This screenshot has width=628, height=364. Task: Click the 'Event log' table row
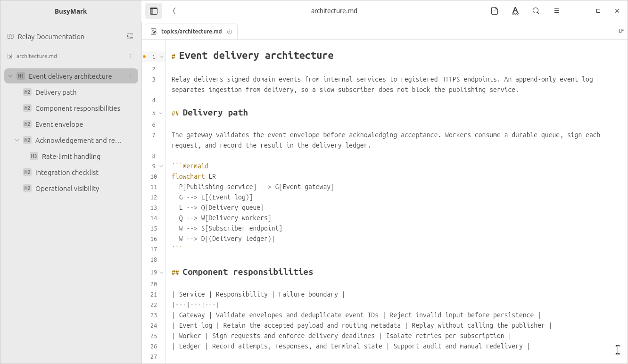(x=362, y=325)
